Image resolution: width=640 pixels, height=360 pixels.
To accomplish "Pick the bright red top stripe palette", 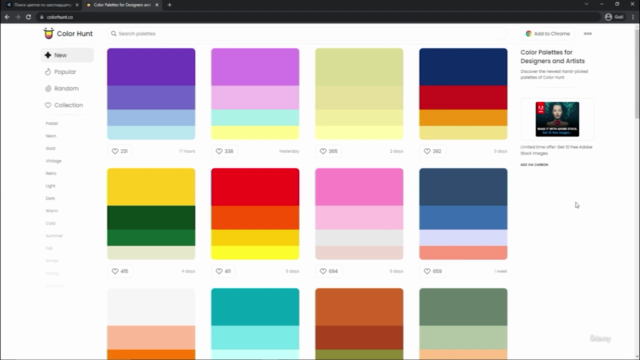I will [x=255, y=187].
